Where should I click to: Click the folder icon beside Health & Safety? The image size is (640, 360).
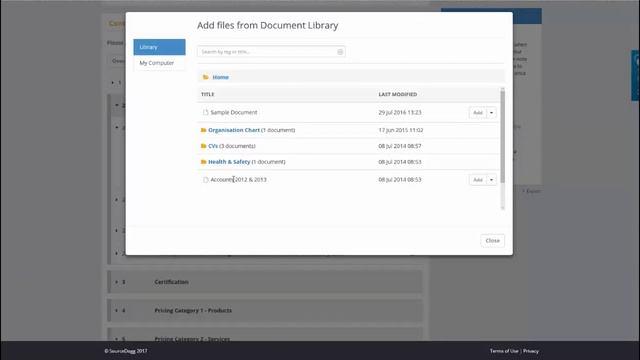click(203, 162)
